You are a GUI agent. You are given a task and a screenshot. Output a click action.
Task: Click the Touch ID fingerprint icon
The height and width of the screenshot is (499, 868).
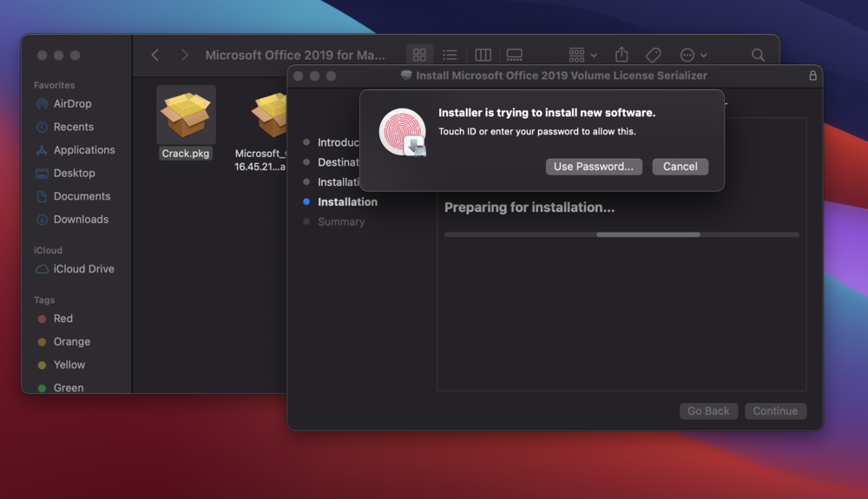tap(402, 134)
